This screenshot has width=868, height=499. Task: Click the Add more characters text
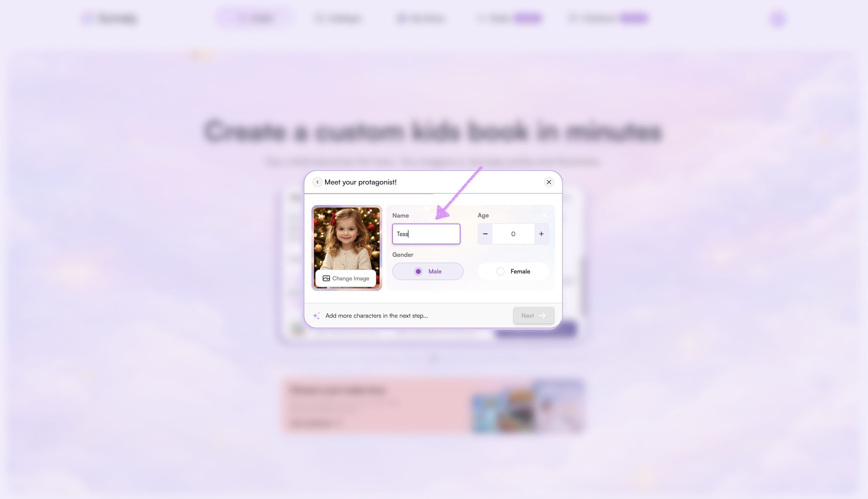pyautogui.click(x=377, y=316)
